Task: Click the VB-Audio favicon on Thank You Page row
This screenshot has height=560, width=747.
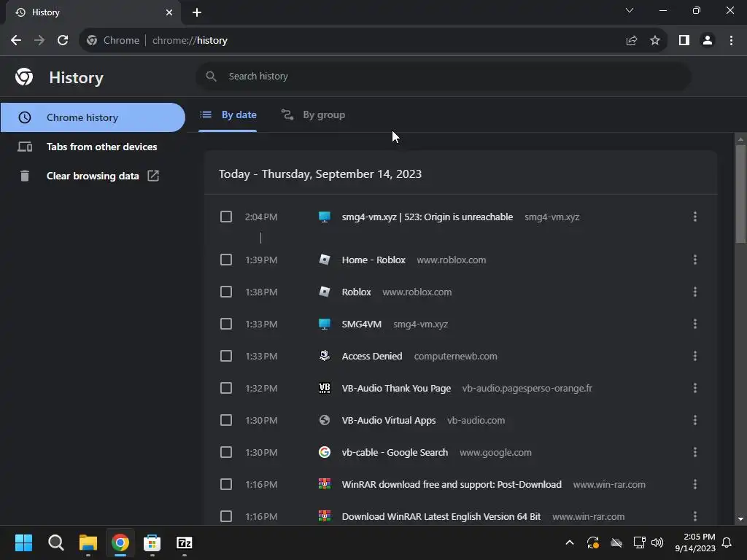Action: tap(325, 388)
